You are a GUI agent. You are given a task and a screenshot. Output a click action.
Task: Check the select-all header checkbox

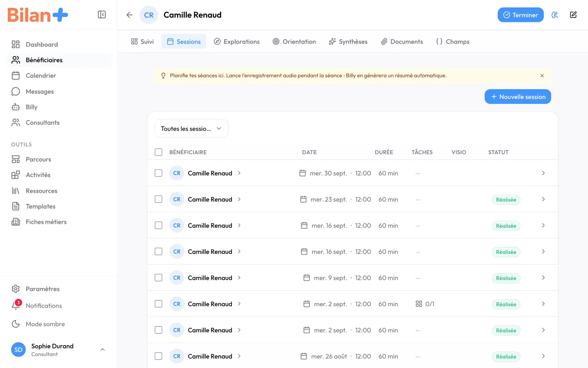(x=158, y=152)
